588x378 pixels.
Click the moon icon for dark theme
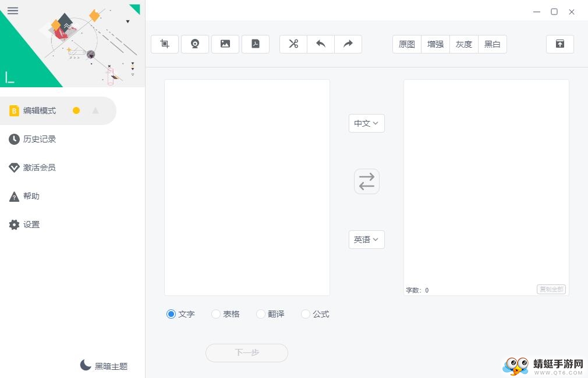point(86,365)
